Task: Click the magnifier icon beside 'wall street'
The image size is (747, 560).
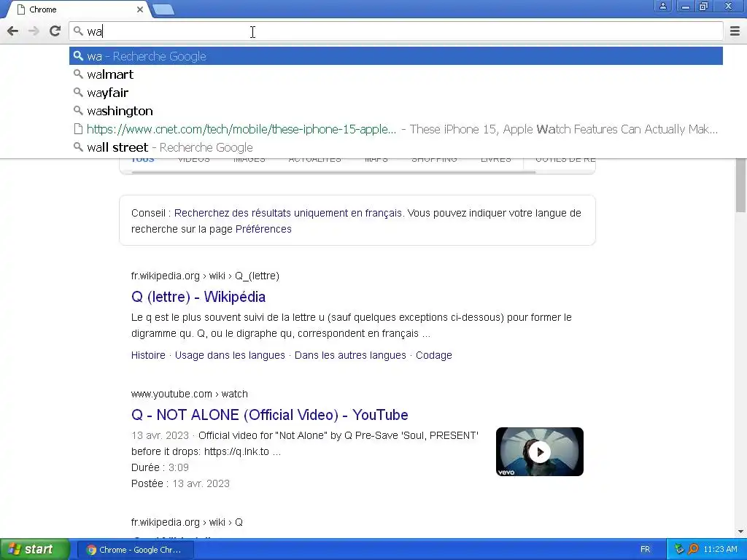Action: point(78,147)
